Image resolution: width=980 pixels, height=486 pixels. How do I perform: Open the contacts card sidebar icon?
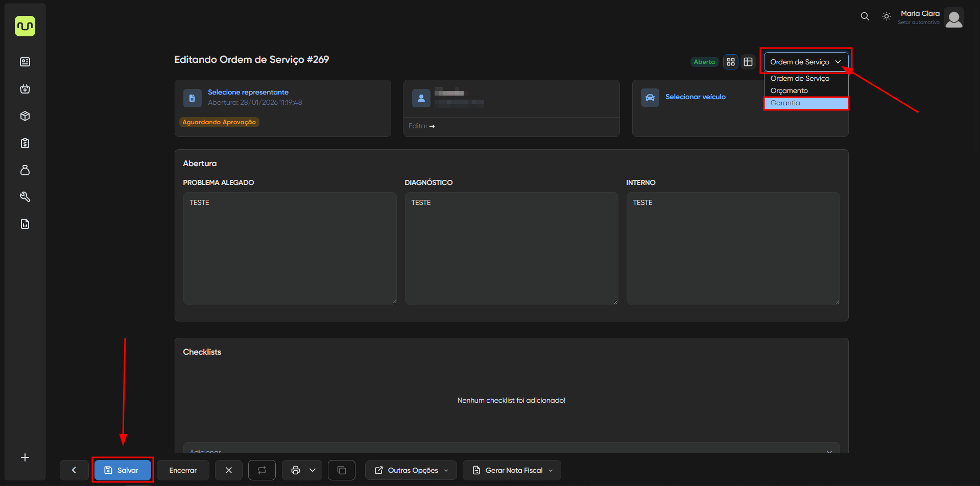pos(25,62)
